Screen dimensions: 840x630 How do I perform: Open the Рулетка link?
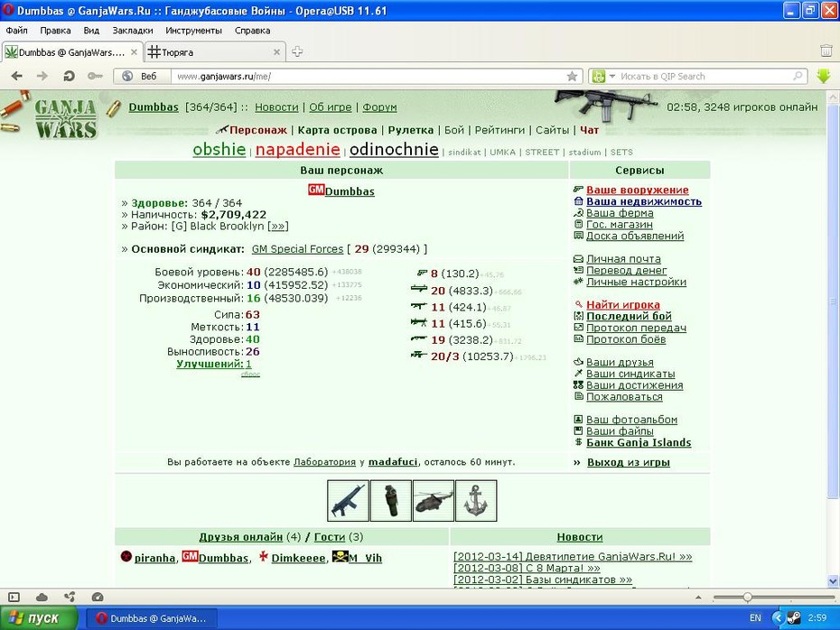point(411,130)
